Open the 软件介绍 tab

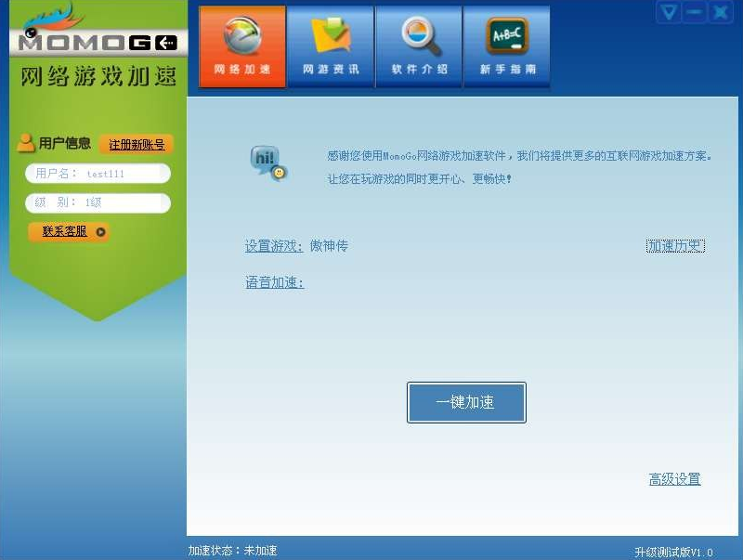(x=419, y=46)
